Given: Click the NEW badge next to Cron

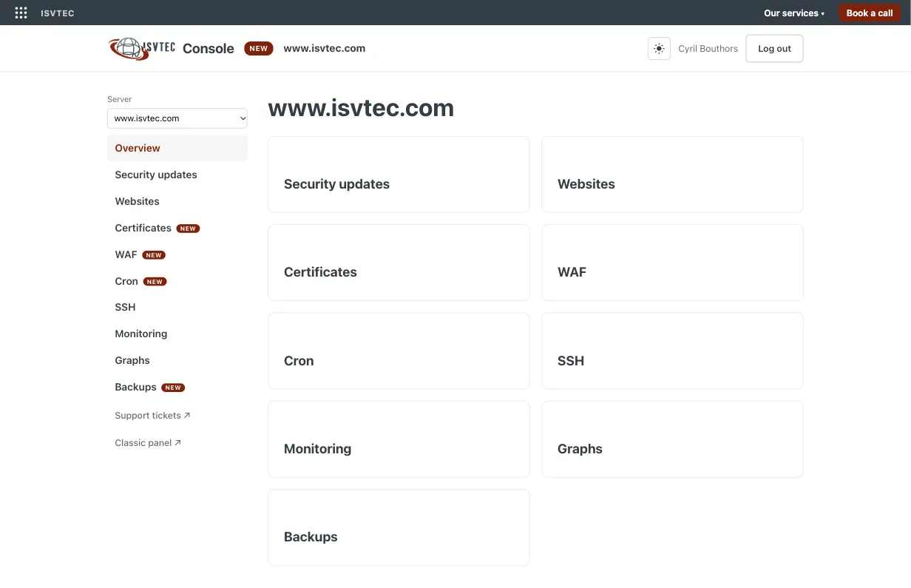Looking at the screenshot, I should pyautogui.click(x=155, y=282).
